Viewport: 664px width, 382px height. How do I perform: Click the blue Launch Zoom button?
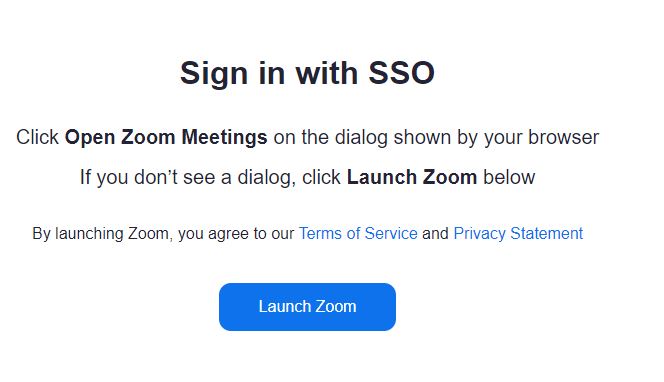pos(307,307)
